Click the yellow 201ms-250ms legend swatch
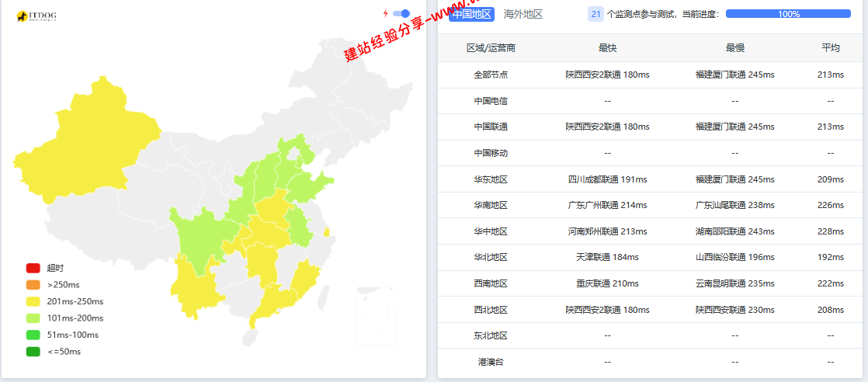This screenshot has height=382, width=868. (x=33, y=301)
